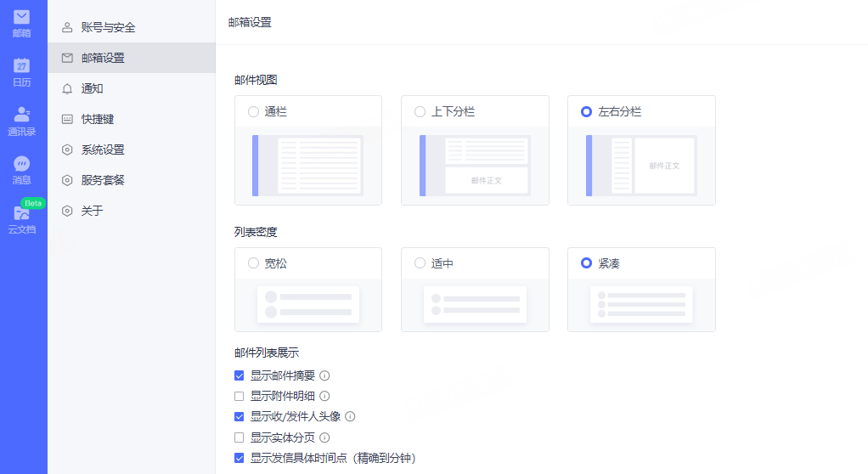The image size is (868, 474).
Task: Click the person icon beside 账号与安全
Action: [67, 27]
